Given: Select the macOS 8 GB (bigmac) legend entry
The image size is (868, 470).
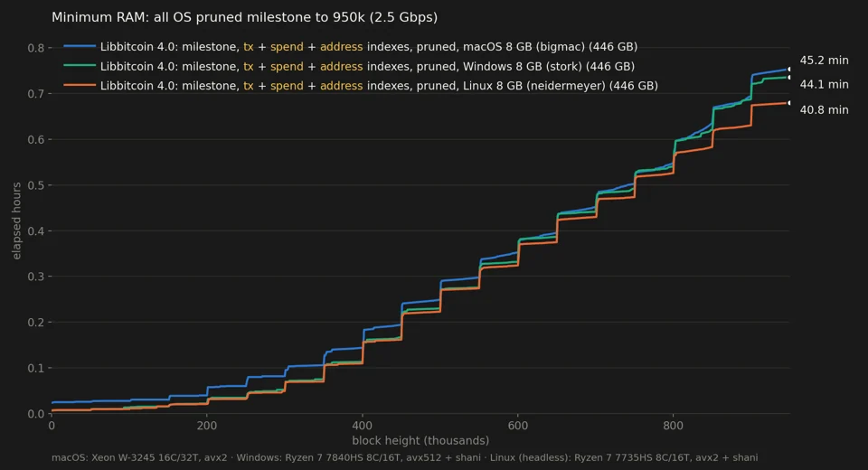Looking at the screenshot, I should [x=351, y=47].
